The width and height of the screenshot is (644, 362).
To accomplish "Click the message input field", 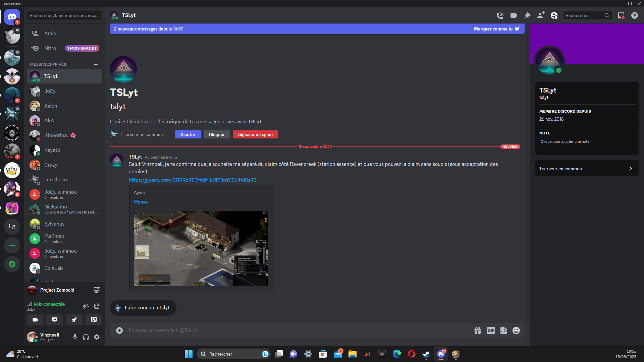I will 299,330.
